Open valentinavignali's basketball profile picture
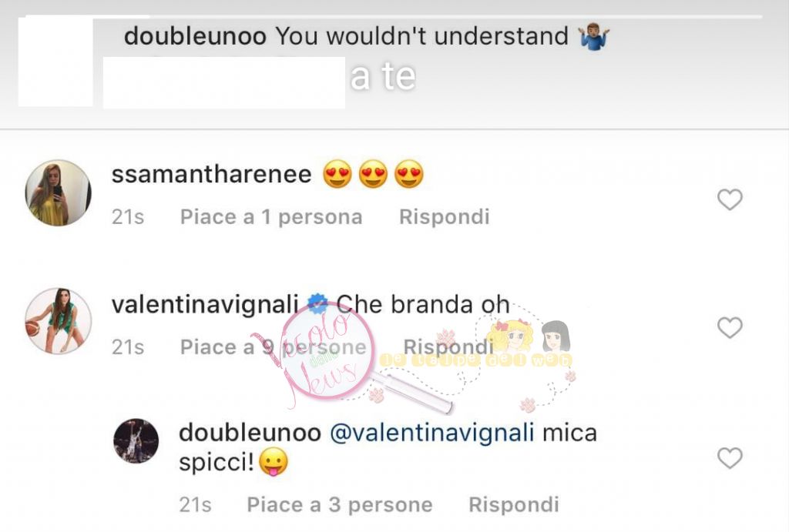This screenshot has width=789, height=532. tap(59, 321)
